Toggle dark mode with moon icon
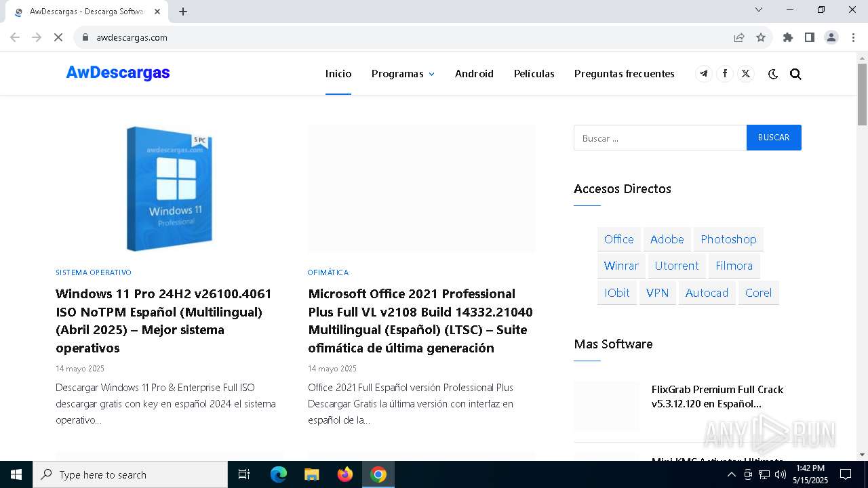Image resolution: width=868 pixels, height=488 pixels. pyautogui.click(x=773, y=74)
